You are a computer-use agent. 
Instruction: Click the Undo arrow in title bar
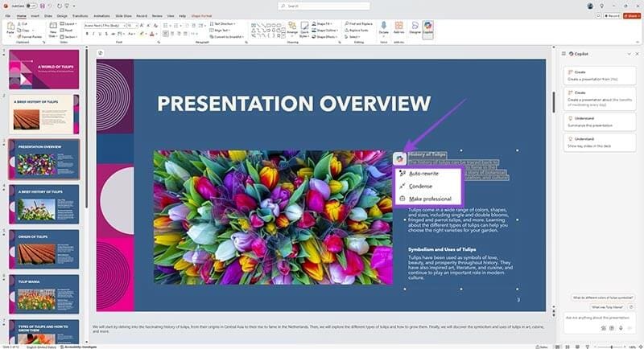[50, 6]
